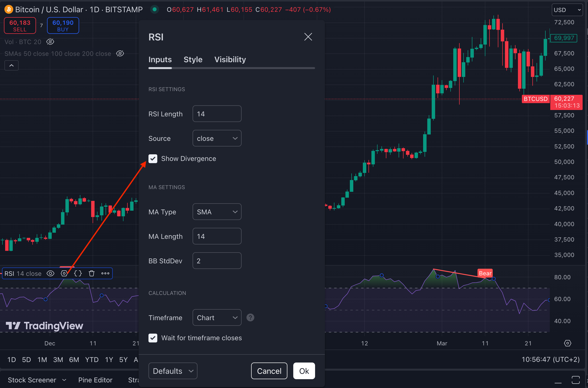Toggle SMAs indicator visibility eye icon
The image size is (588, 388).
(120, 53)
